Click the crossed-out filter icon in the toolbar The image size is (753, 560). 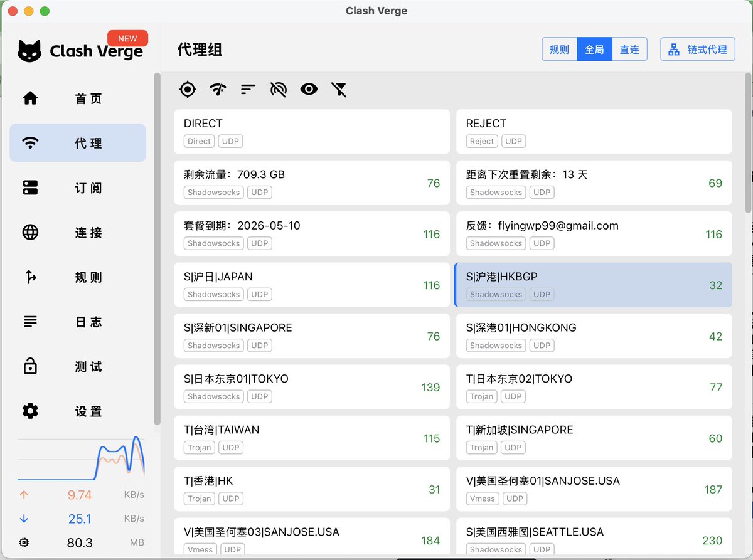click(x=339, y=89)
